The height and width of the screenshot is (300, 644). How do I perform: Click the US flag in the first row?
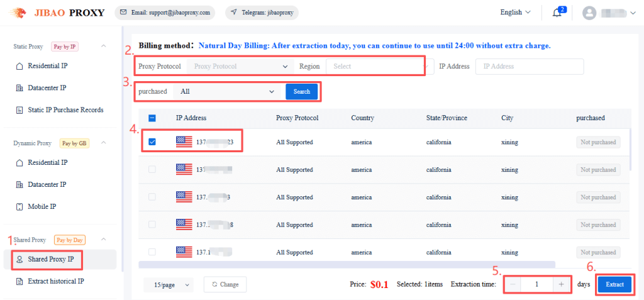tap(184, 142)
